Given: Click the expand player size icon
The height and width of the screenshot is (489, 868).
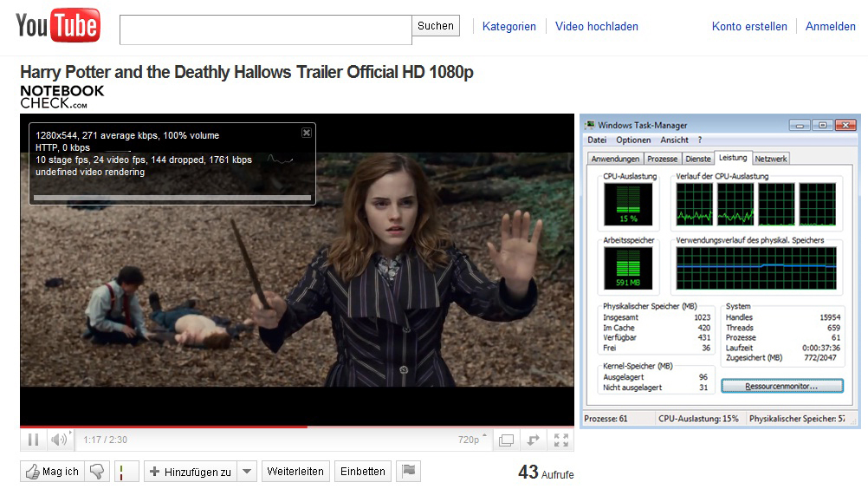Looking at the screenshot, I should (x=534, y=440).
